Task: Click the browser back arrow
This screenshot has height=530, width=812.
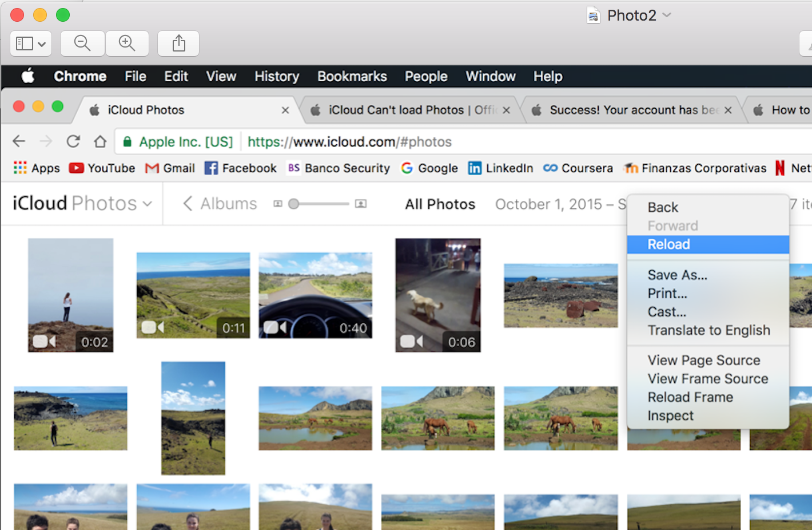Action: pyautogui.click(x=18, y=141)
